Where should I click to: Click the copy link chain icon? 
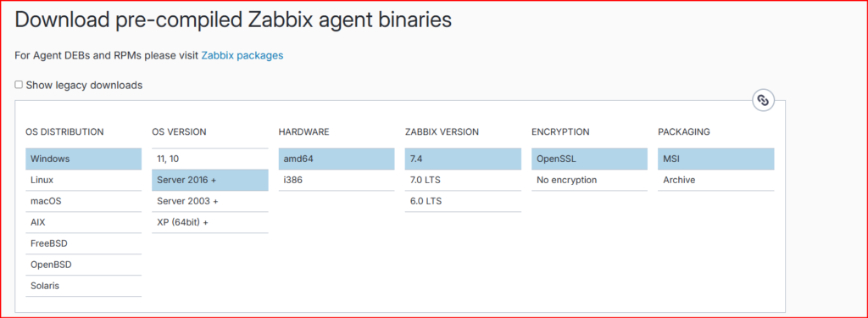(x=764, y=100)
